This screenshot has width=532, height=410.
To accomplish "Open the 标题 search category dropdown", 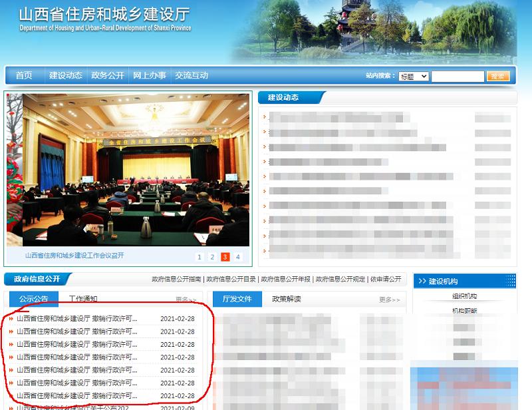I will [x=413, y=76].
